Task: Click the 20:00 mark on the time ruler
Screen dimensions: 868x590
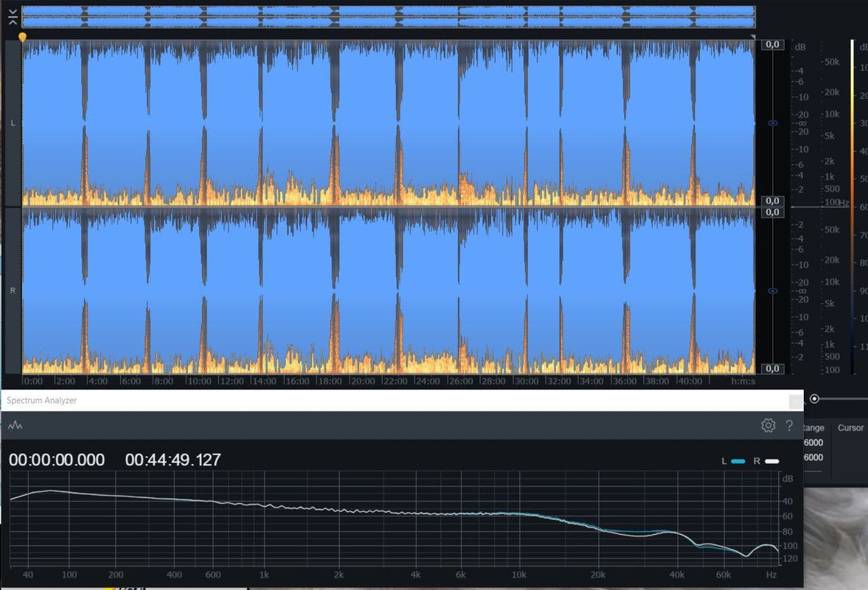Action: 363,381
